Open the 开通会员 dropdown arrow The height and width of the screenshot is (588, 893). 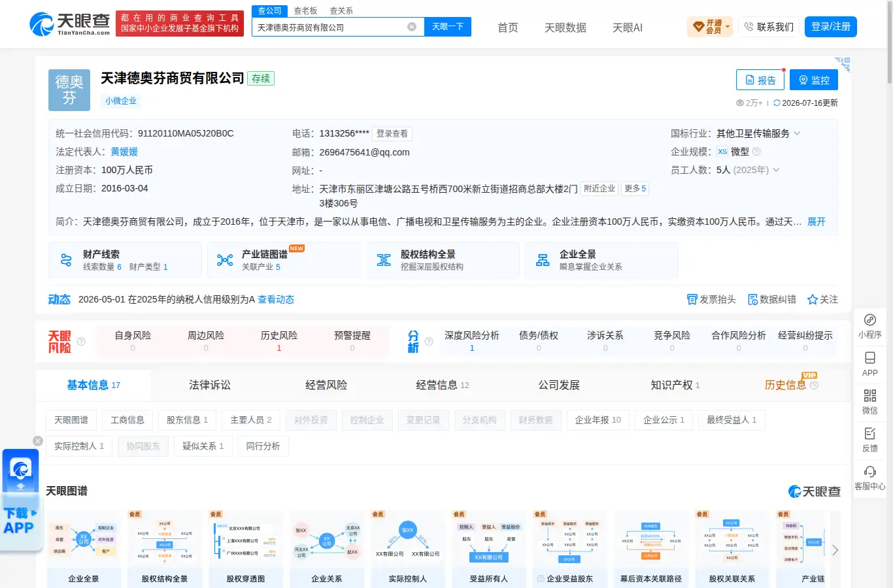click(x=728, y=27)
